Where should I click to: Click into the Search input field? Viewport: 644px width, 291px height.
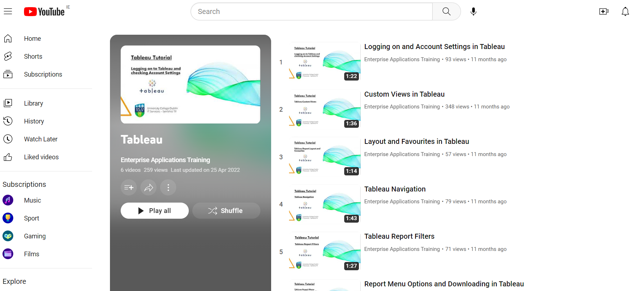click(x=312, y=11)
